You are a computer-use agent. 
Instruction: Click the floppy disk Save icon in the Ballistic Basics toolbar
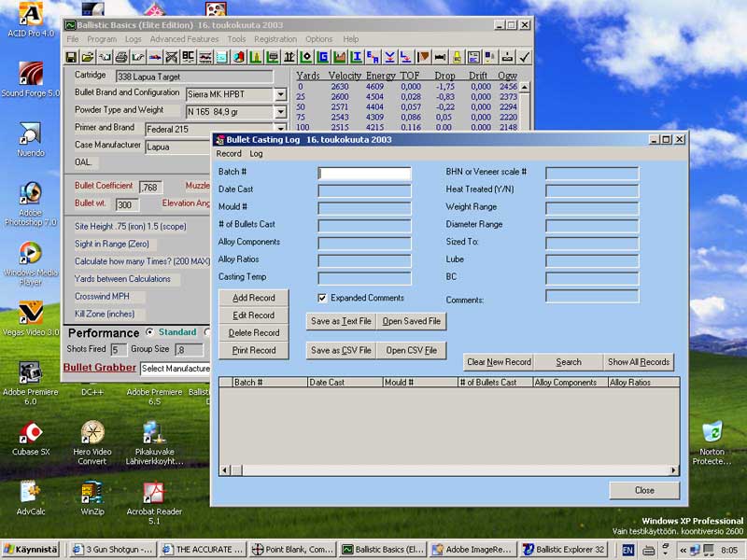pos(71,58)
